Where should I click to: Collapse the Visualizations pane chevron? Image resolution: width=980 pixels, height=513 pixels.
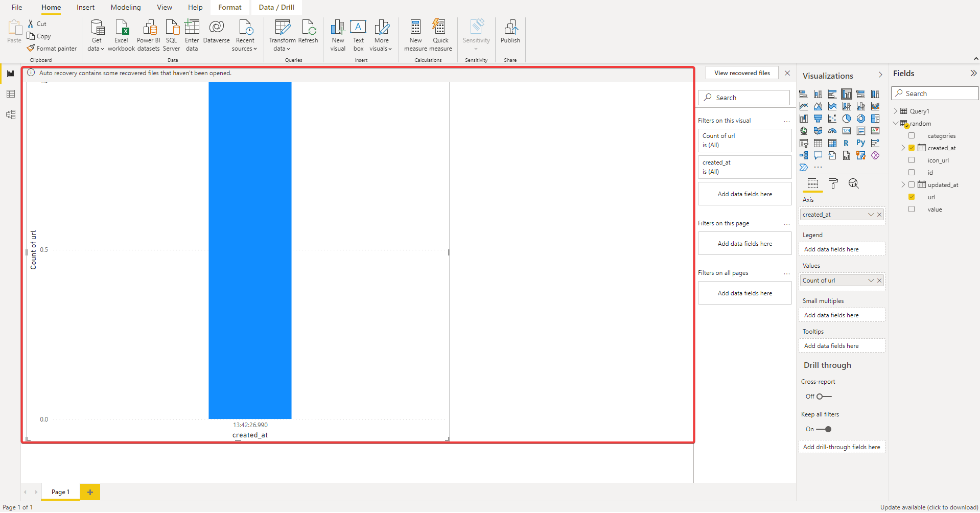pyautogui.click(x=880, y=75)
